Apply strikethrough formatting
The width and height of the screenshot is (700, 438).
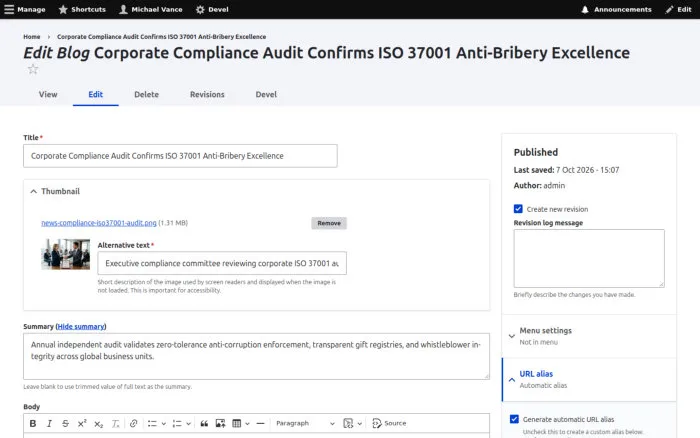(x=65, y=423)
